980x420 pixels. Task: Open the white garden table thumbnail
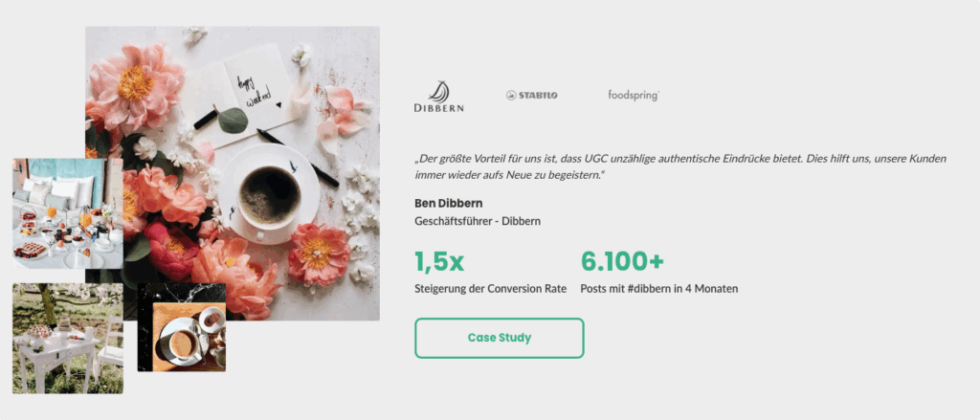[67, 338]
